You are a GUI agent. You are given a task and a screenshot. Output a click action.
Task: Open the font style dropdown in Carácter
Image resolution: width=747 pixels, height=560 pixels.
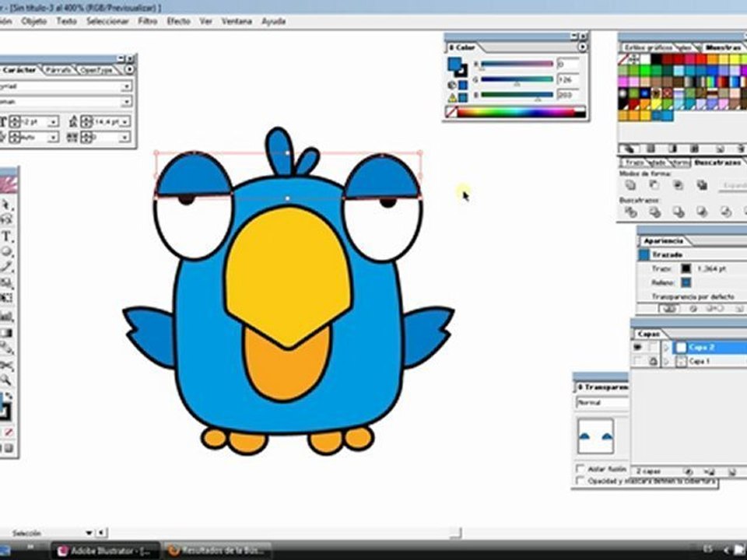pyautogui.click(x=126, y=101)
